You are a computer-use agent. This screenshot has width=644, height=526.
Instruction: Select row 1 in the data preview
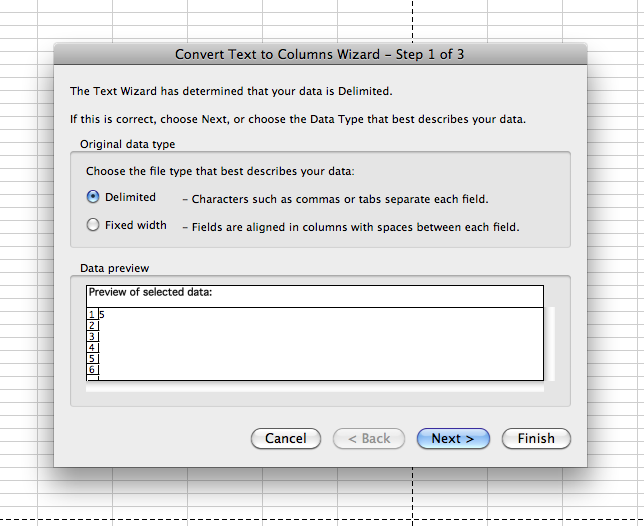click(92, 315)
